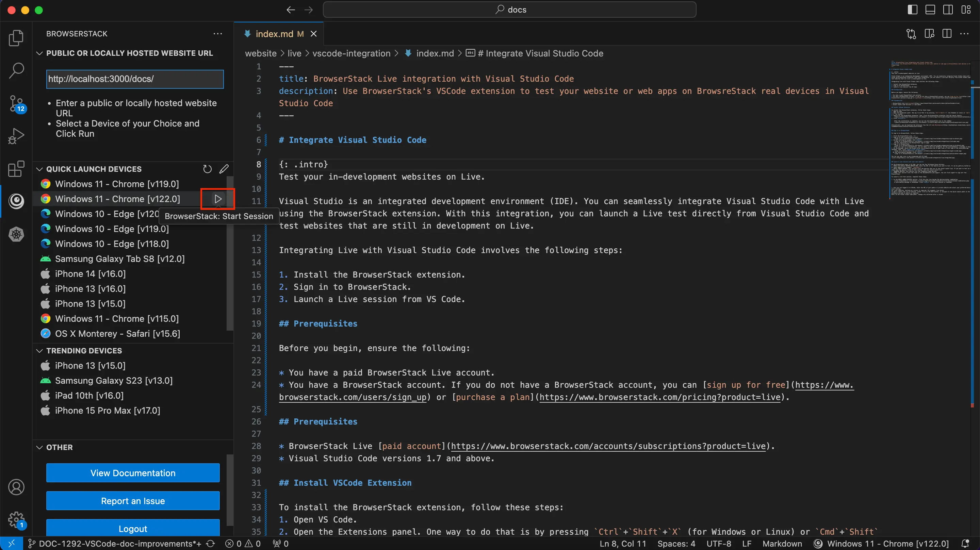Edit Quick Launch Devices with pencil icon
This screenshot has height=550, width=980.
[224, 169]
